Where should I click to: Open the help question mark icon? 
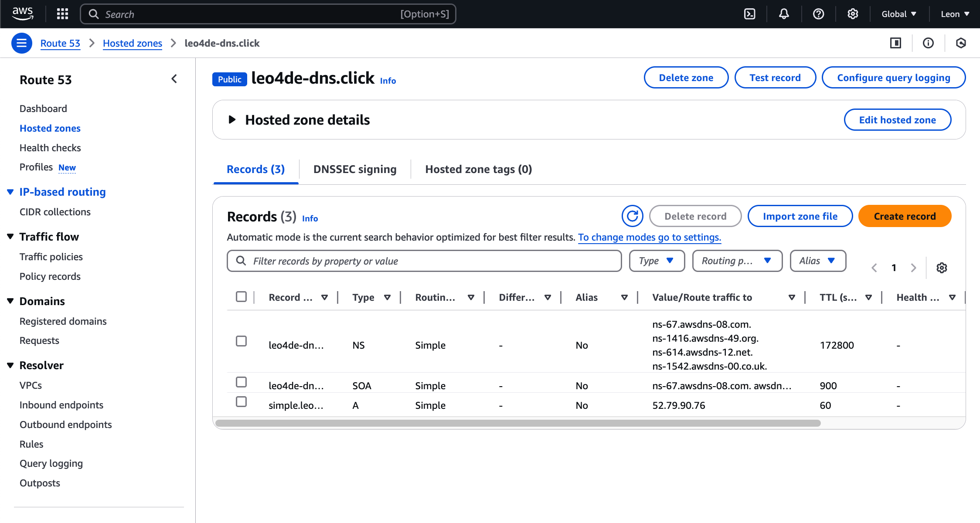coord(818,14)
